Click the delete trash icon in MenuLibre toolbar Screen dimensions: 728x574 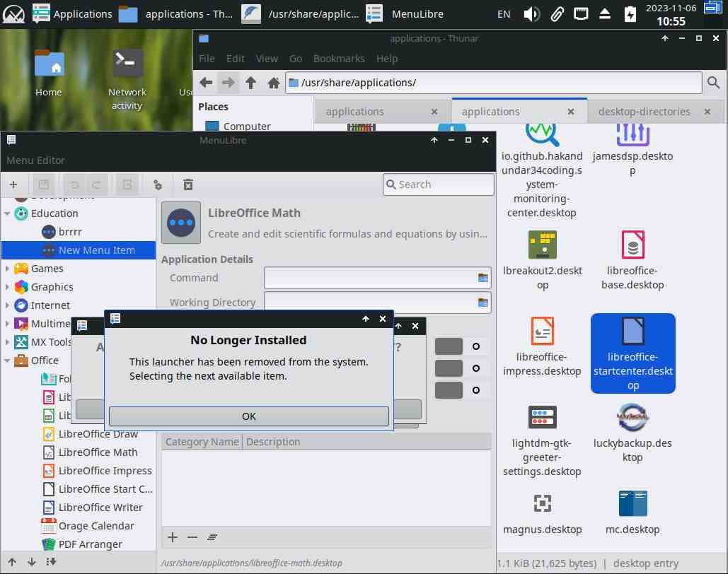tap(188, 184)
